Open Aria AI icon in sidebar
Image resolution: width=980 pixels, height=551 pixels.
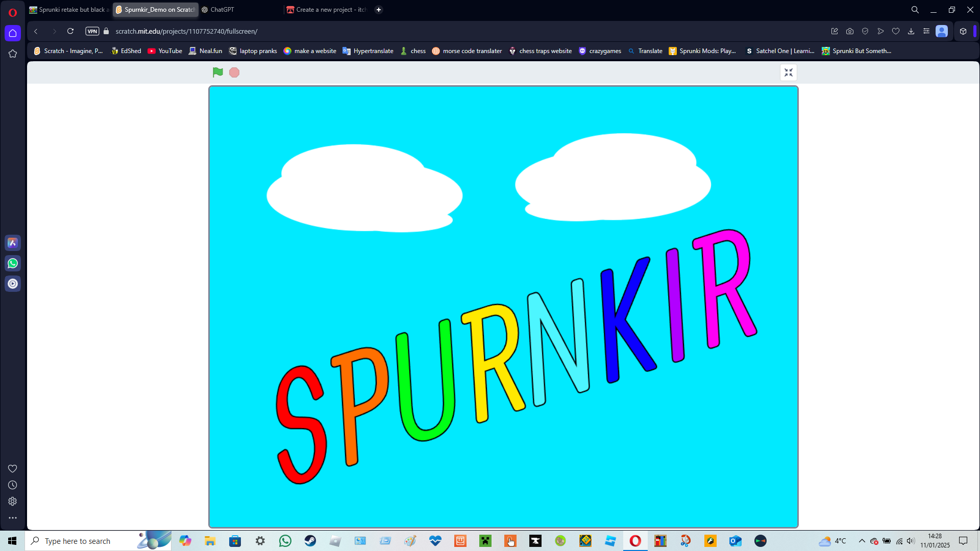[13, 243]
